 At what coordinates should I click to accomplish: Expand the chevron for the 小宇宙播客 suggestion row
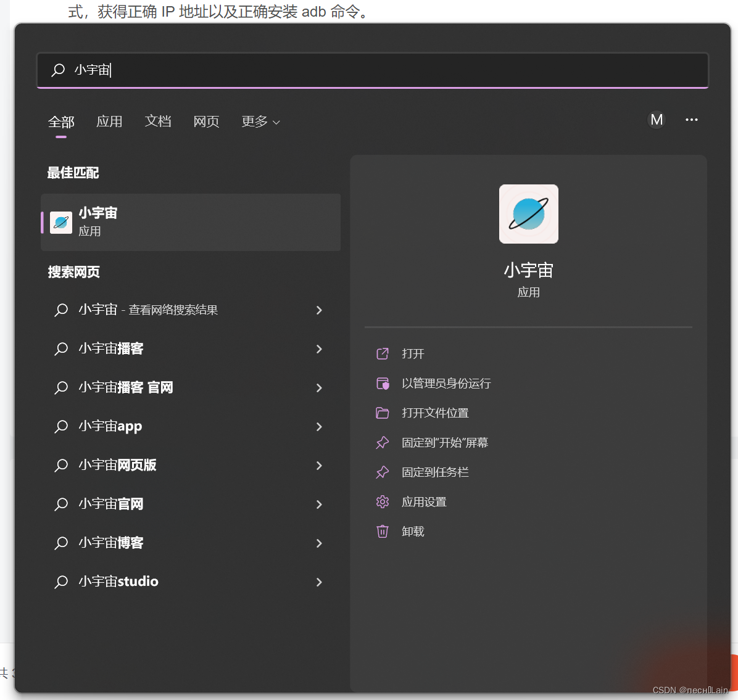click(319, 349)
